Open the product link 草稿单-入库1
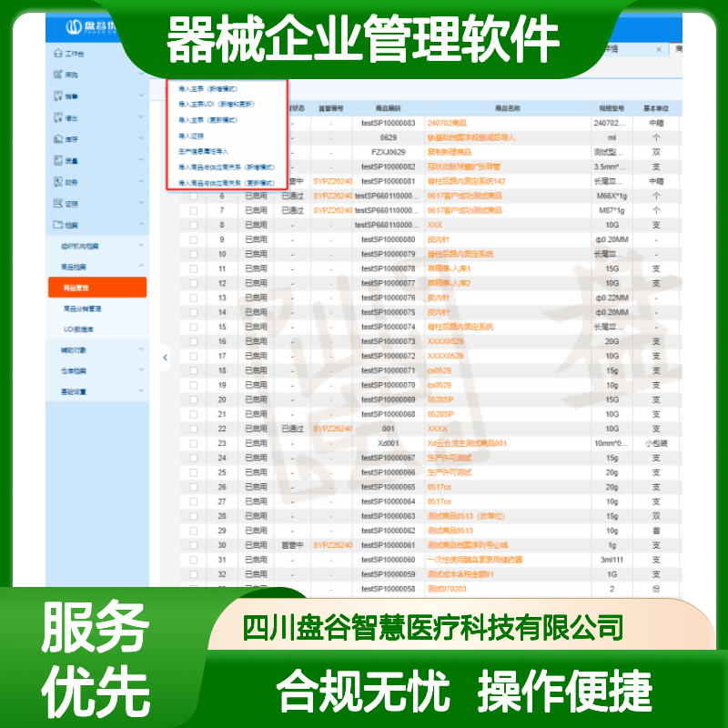The height and width of the screenshot is (728, 728). tap(449, 268)
